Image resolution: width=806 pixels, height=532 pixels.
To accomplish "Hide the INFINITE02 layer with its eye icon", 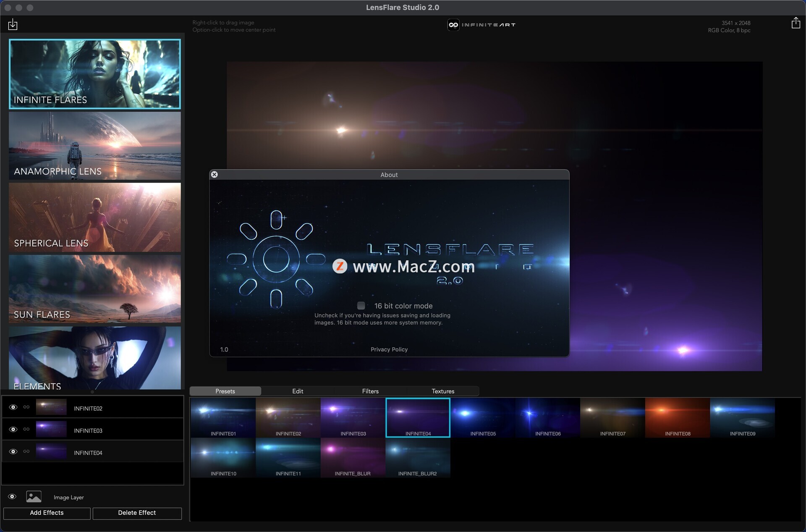I will [13, 407].
